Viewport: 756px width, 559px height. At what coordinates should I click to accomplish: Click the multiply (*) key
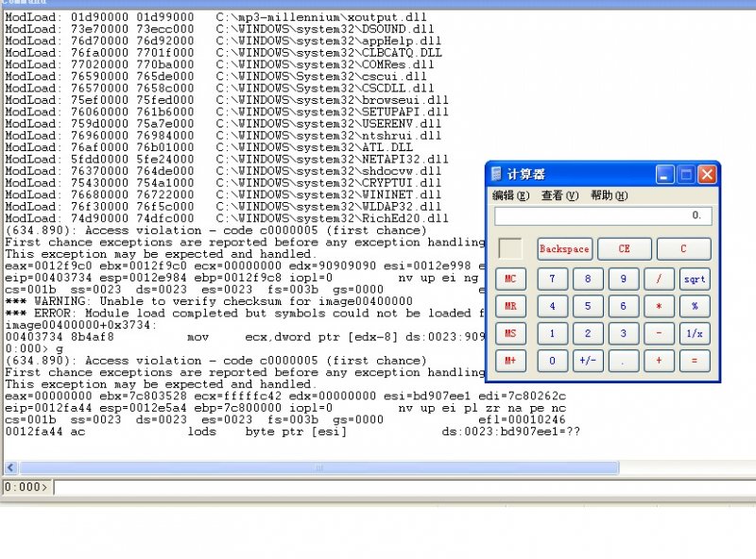click(x=659, y=306)
